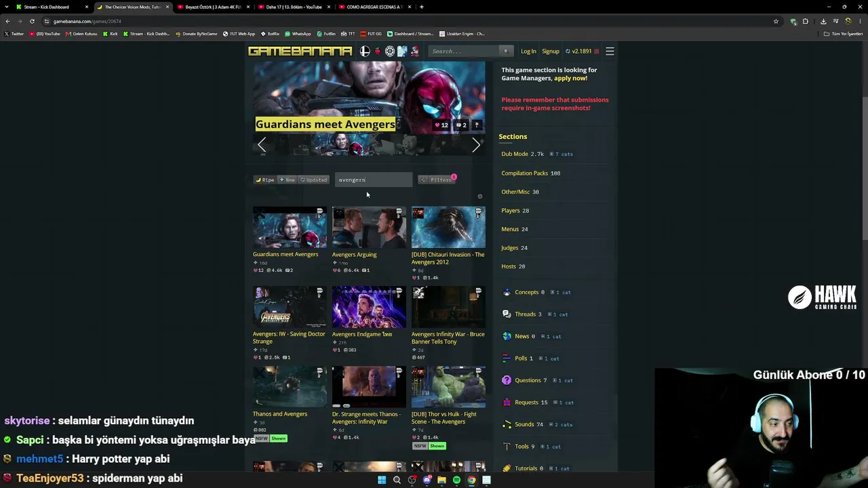Open the Avengers Endgame thumbnail

369,307
